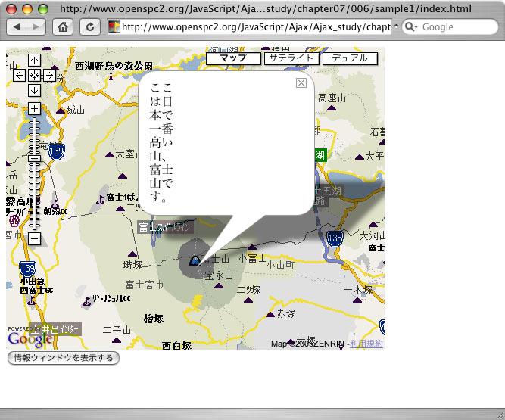The width and height of the screenshot is (505, 420).
Task: Reload the page with the refresh button
Action: coord(90,27)
